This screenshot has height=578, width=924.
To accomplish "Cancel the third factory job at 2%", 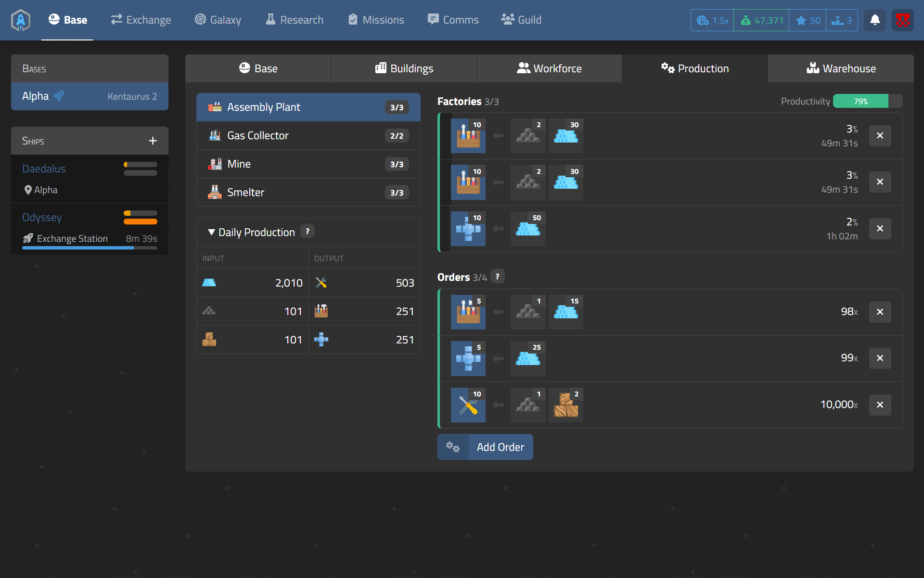I will pos(880,228).
